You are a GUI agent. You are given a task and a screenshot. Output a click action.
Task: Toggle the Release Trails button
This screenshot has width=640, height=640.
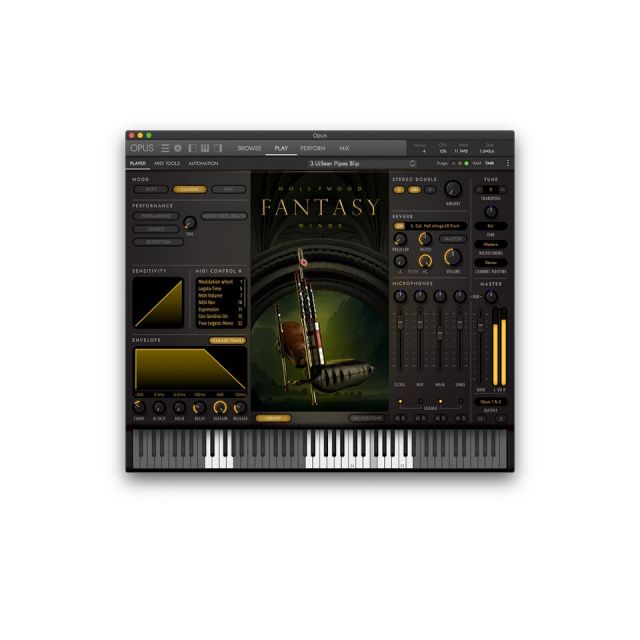(x=227, y=340)
